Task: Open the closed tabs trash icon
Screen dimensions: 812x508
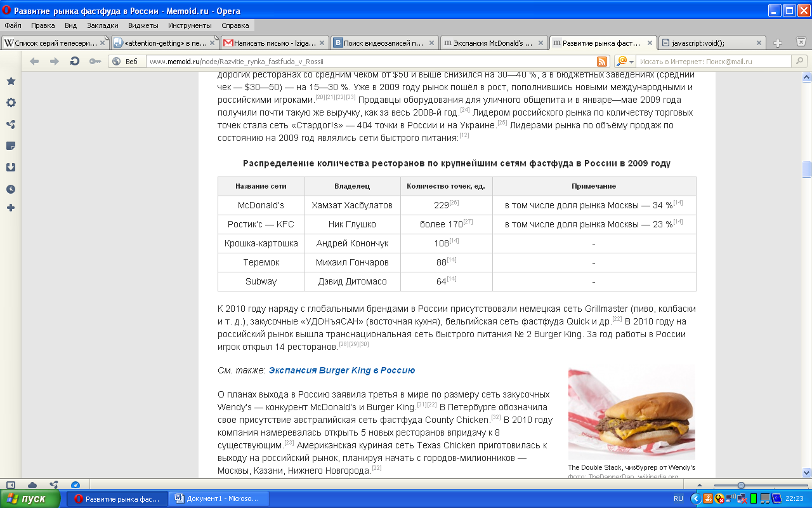Action: (x=801, y=43)
